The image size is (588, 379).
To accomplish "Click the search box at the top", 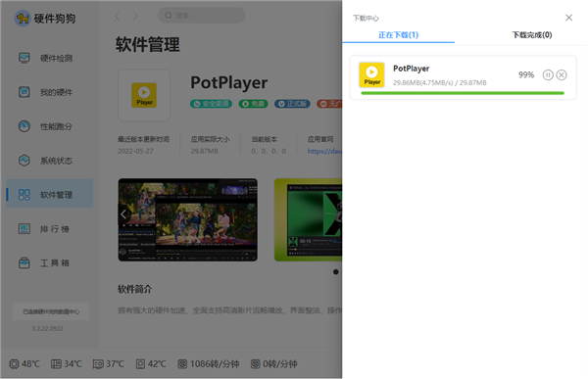I will 201,16.
